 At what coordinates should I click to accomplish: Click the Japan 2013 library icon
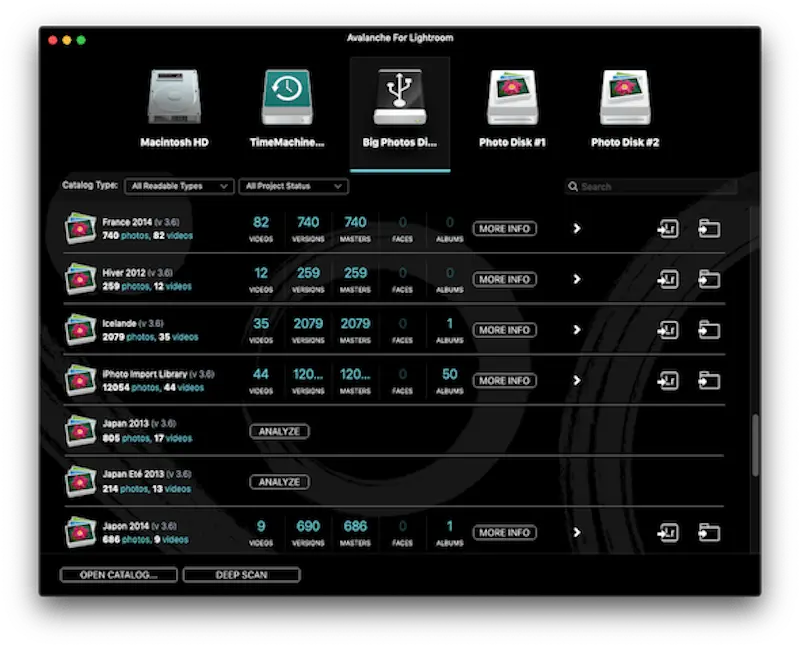(80, 431)
